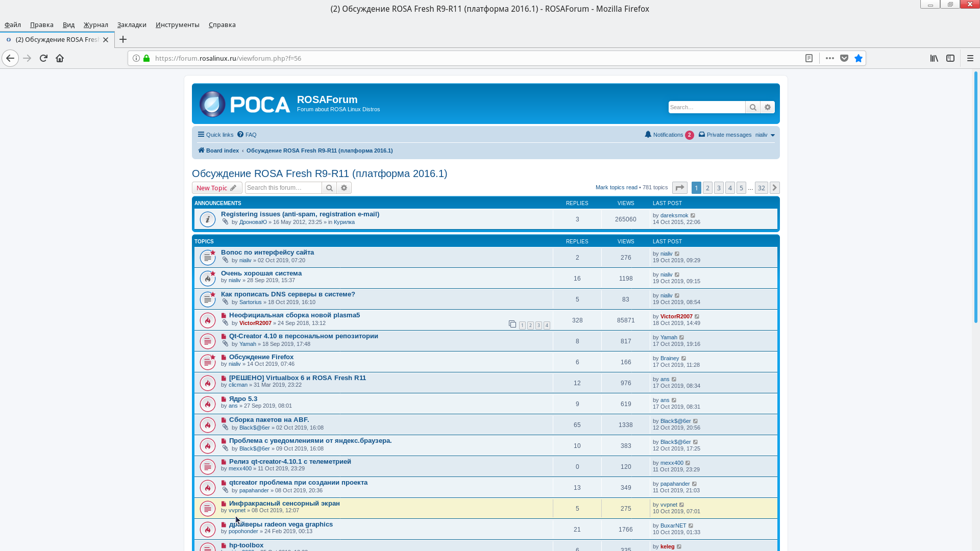Viewport: 980px width, 551px height.
Task: Save page to Pocket icon
Action: 844,58
